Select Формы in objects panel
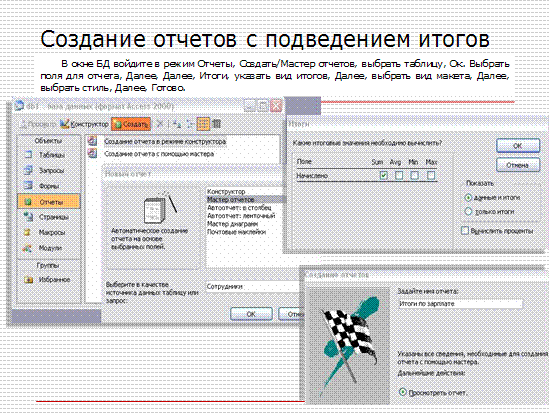 pyautogui.click(x=48, y=186)
